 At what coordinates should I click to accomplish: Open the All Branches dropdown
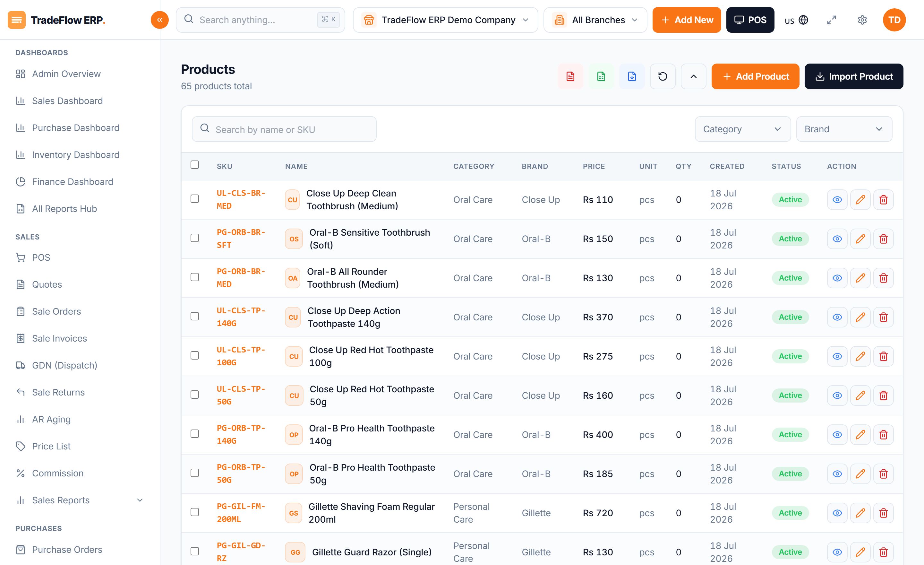[x=595, y=20]
